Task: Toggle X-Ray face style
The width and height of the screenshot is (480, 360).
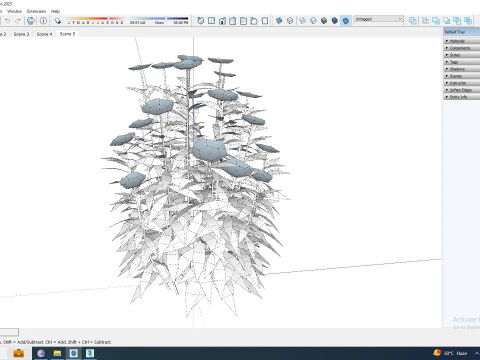Action: (279, 21)
